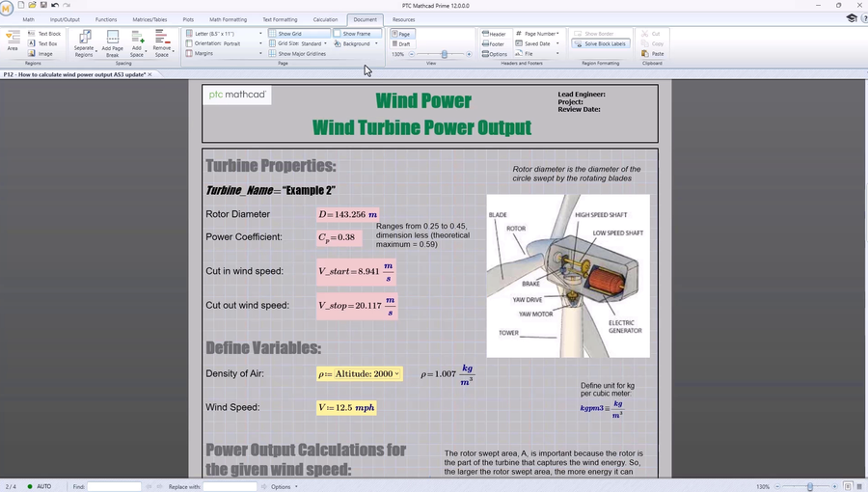Viewport: 868px width, 492px height.
Task: Open the Text Formatting ribbon tab
Action: 280,19
